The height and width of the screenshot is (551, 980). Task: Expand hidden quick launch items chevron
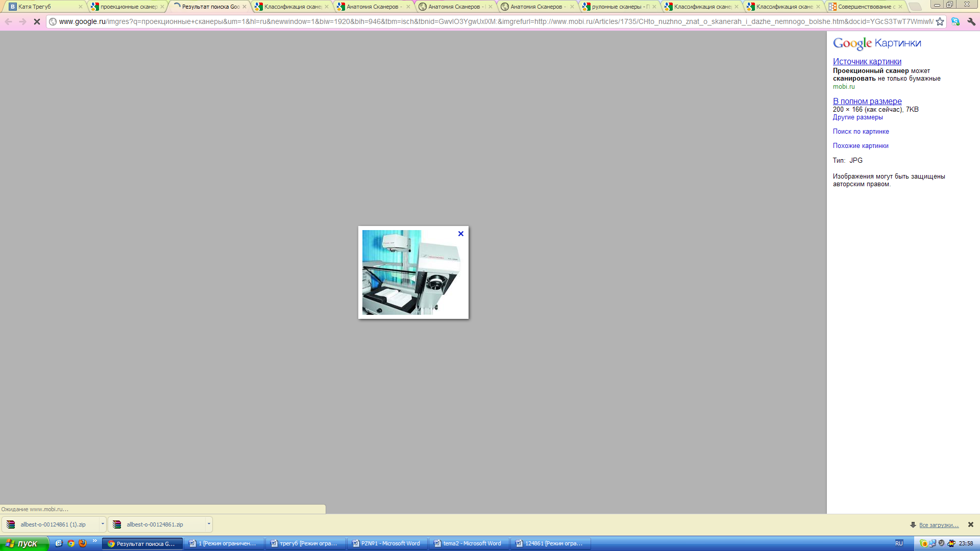point(94,541)
